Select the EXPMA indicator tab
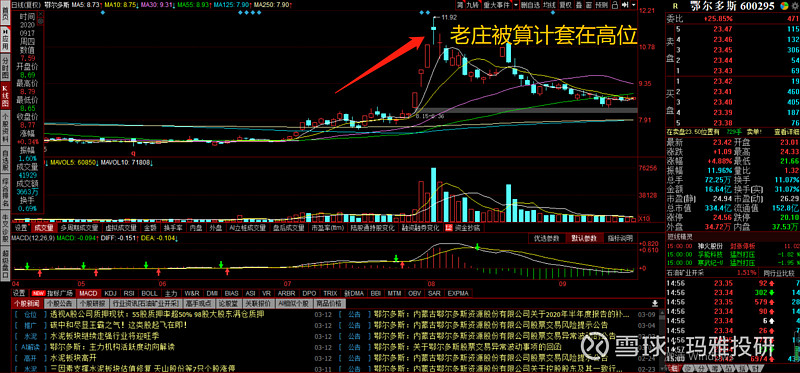 coord(458,293)
